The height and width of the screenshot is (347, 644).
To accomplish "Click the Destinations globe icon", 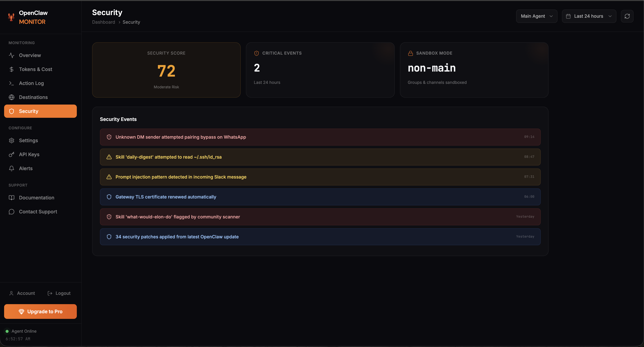I will pos(12,97).
